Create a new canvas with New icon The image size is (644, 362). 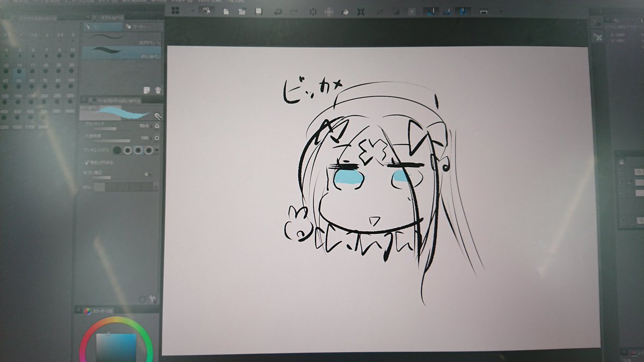pos(226,11)
